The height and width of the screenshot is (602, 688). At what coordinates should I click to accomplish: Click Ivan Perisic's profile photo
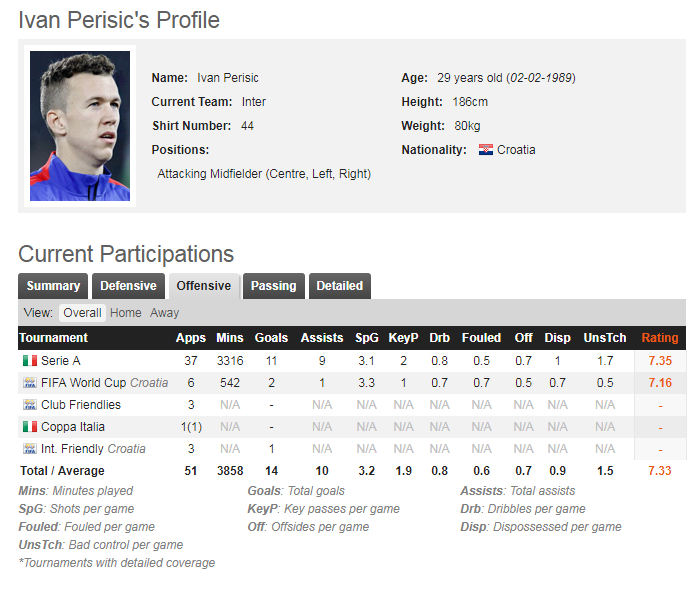pos(80,126)
